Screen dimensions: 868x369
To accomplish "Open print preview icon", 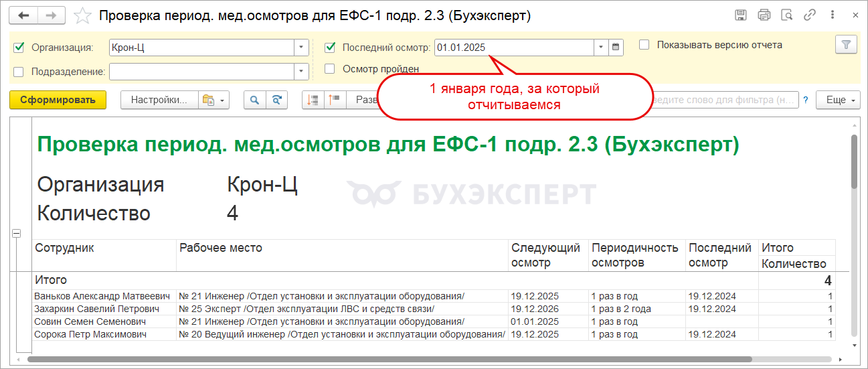I will (787, 15).
